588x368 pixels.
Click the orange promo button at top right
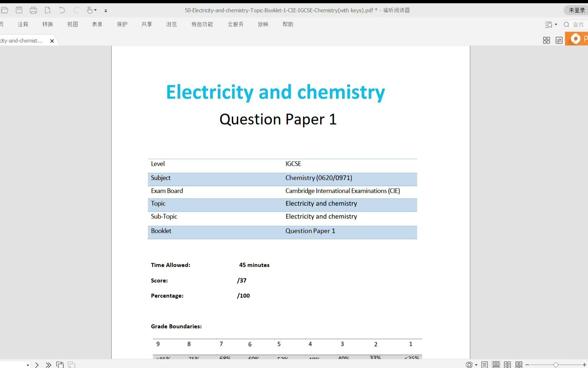(577, 38)
